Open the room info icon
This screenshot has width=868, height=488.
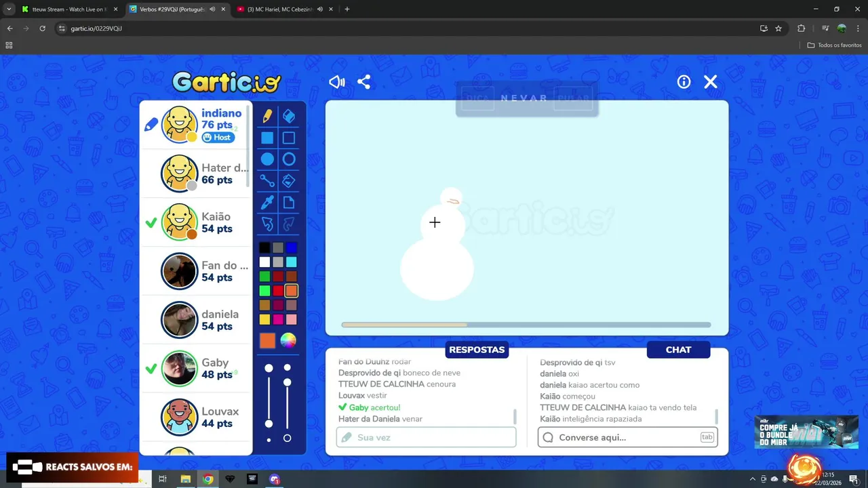pyautogui.click(x=684, y=82)
